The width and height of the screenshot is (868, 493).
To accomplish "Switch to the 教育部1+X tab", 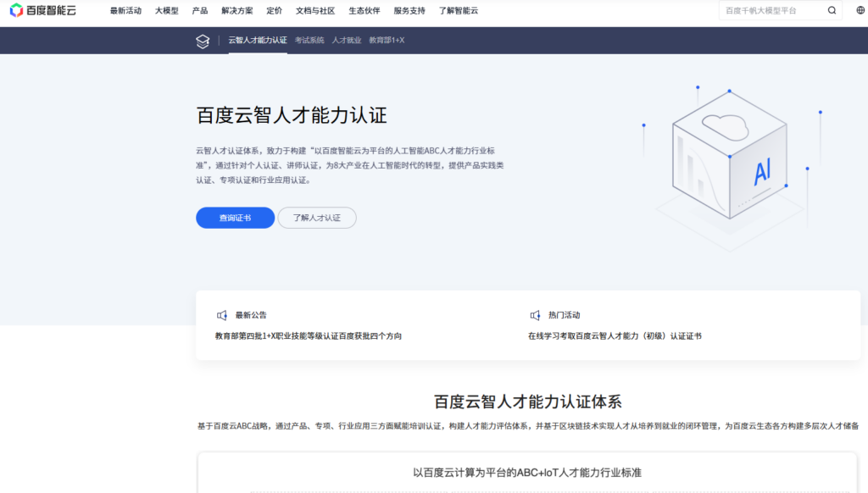I will point(388,40).
